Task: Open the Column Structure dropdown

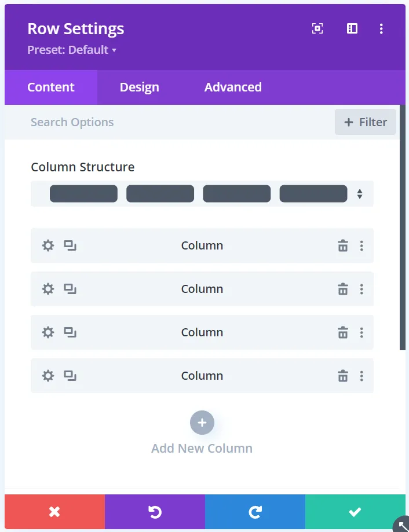Action: point(202,194)
